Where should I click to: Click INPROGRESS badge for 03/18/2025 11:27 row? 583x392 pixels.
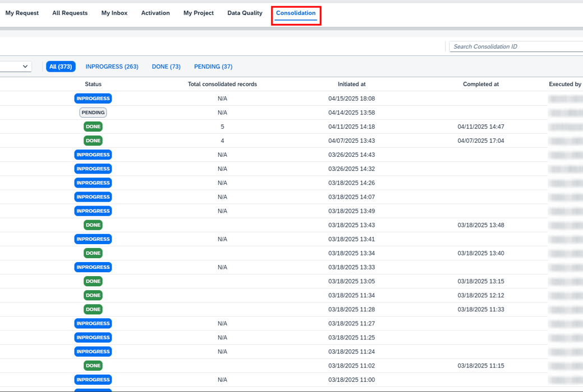click(93, 324)
